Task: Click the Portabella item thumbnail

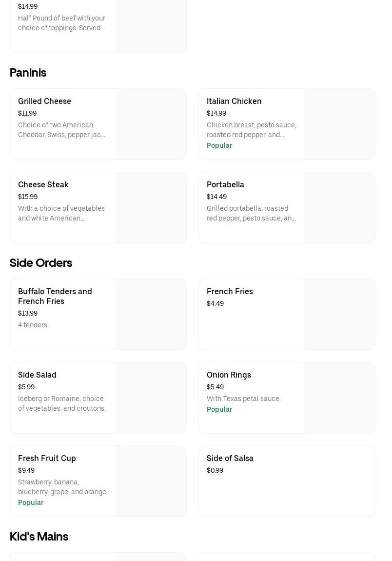Action: pos(340,207)
